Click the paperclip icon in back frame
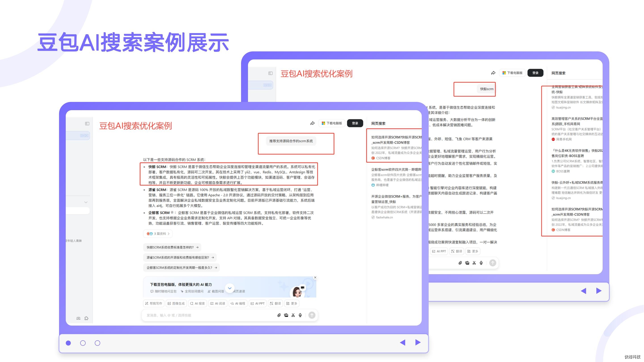 (460, 263)
